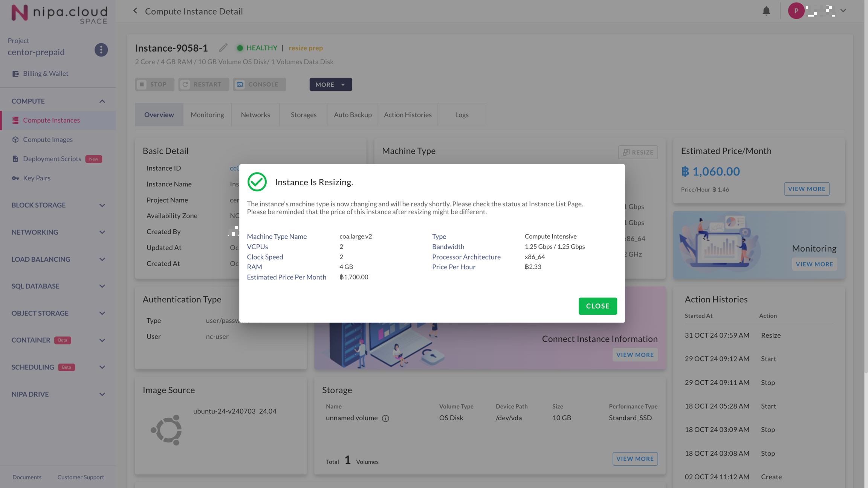Open the Action Histories tab

tap(408, 115)
